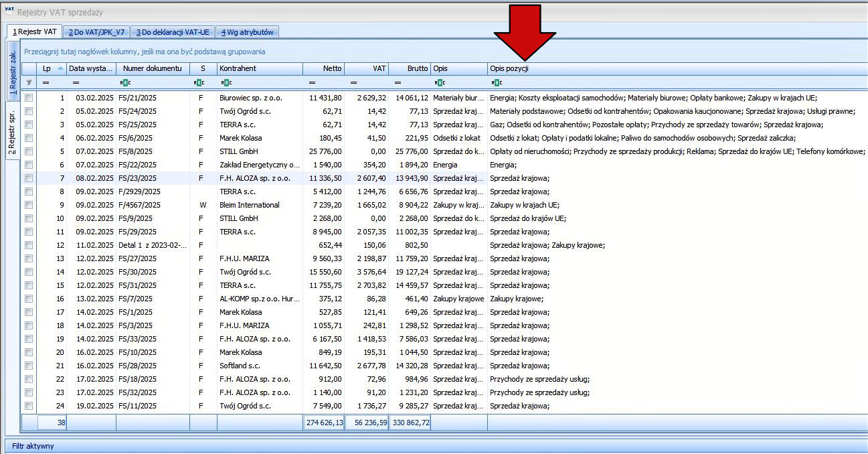Screen dimensions: 868x454
Task: Sort by the Data wystawienia column header
Action: pyautogui.click(x=91, y=68)
